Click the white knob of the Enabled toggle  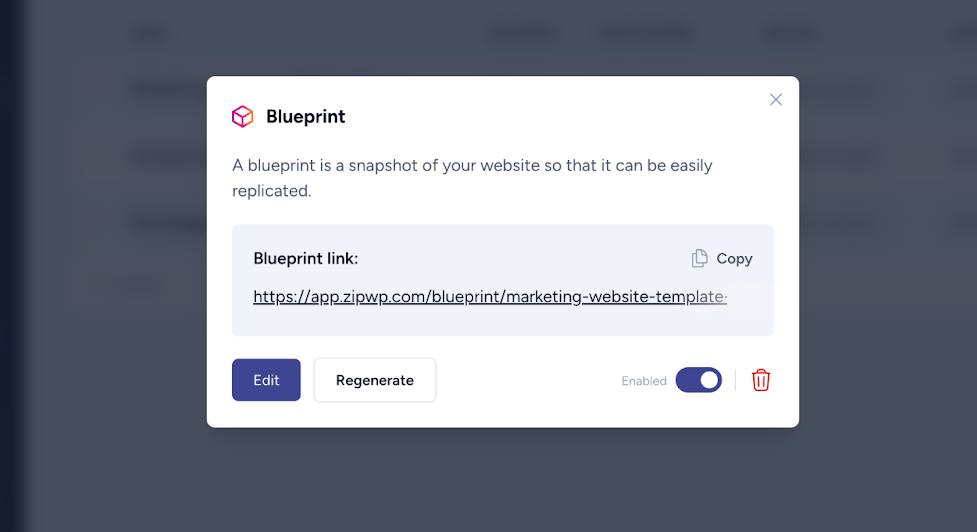(x=709, y=380)
